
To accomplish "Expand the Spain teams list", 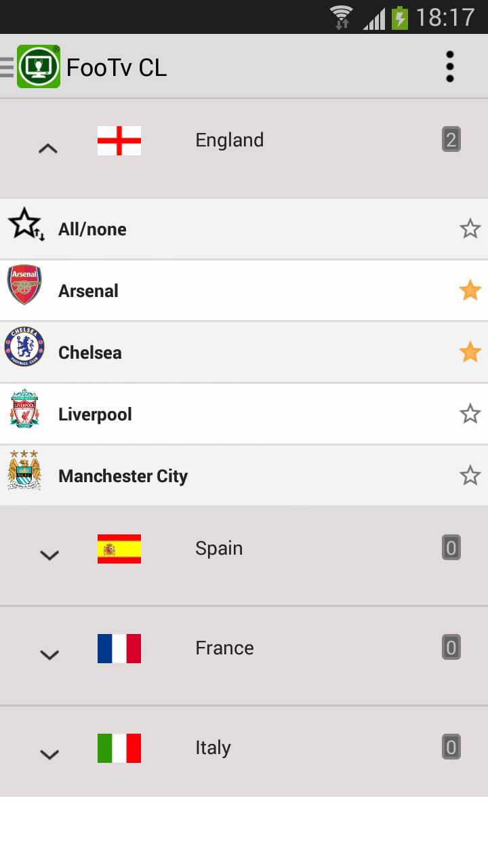I will tap(49, 555).
